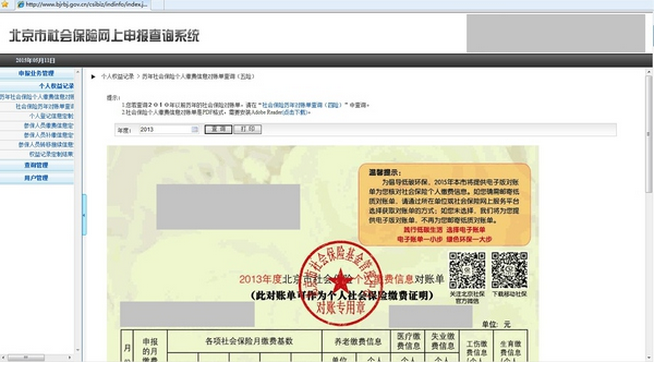Click the sidebar's top scroll-up arrow
Screen dimensions: 660x377
[x=77, y=73]
